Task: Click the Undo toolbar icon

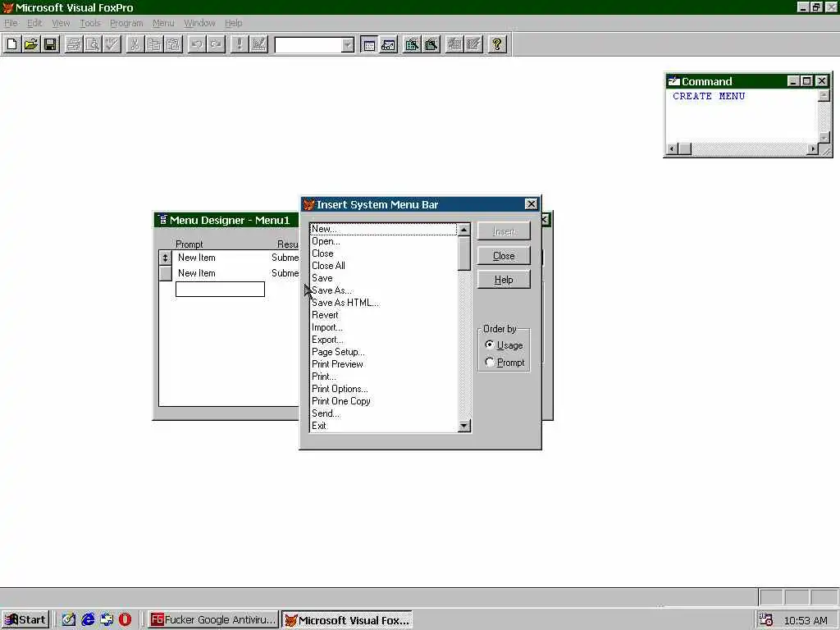Action: [197, 44]
